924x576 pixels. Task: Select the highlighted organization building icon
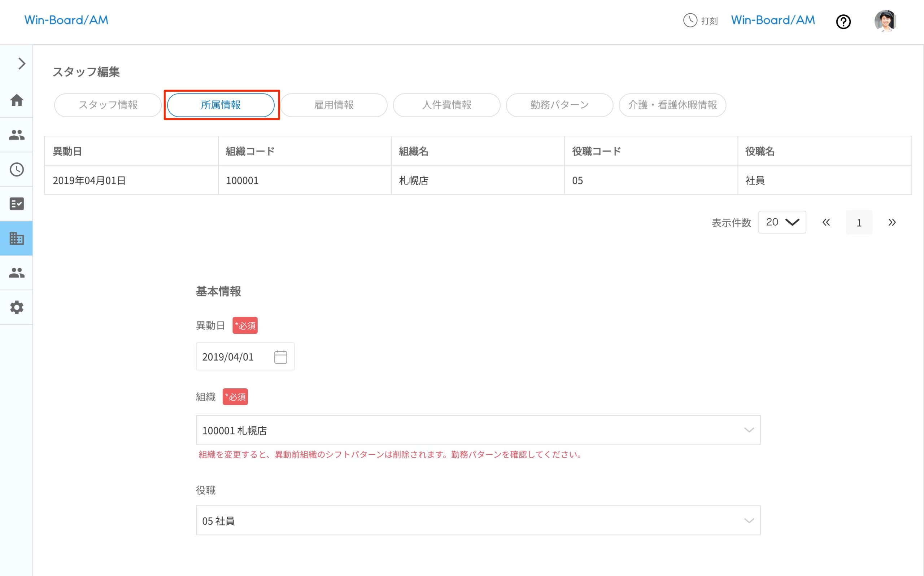point(16,238)
